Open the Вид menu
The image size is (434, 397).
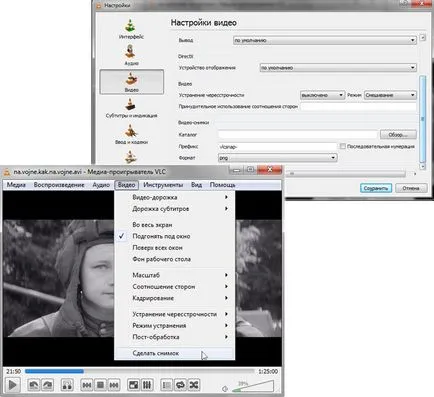tap(196, 185)
